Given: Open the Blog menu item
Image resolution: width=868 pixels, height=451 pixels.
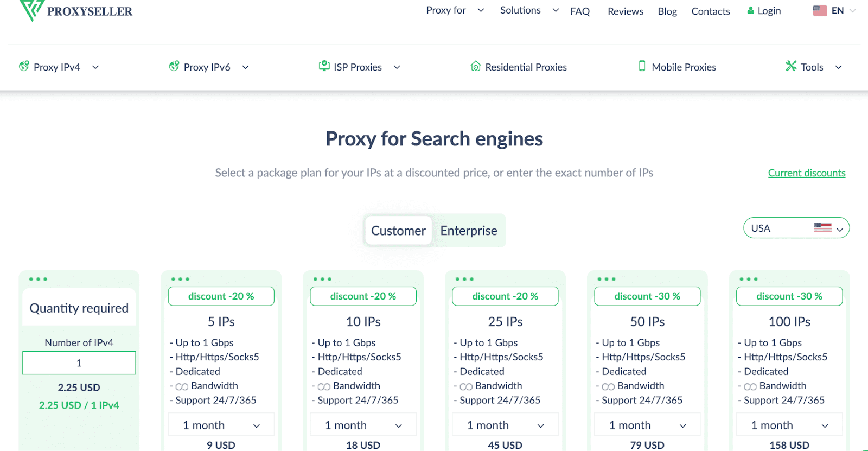Looking at the screenshot, I should point(667,11).
